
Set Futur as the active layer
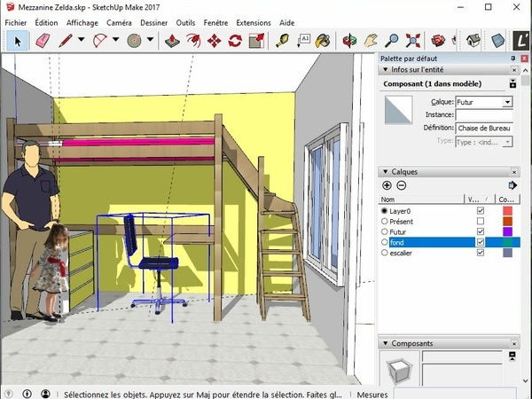[x=384, y=231]
